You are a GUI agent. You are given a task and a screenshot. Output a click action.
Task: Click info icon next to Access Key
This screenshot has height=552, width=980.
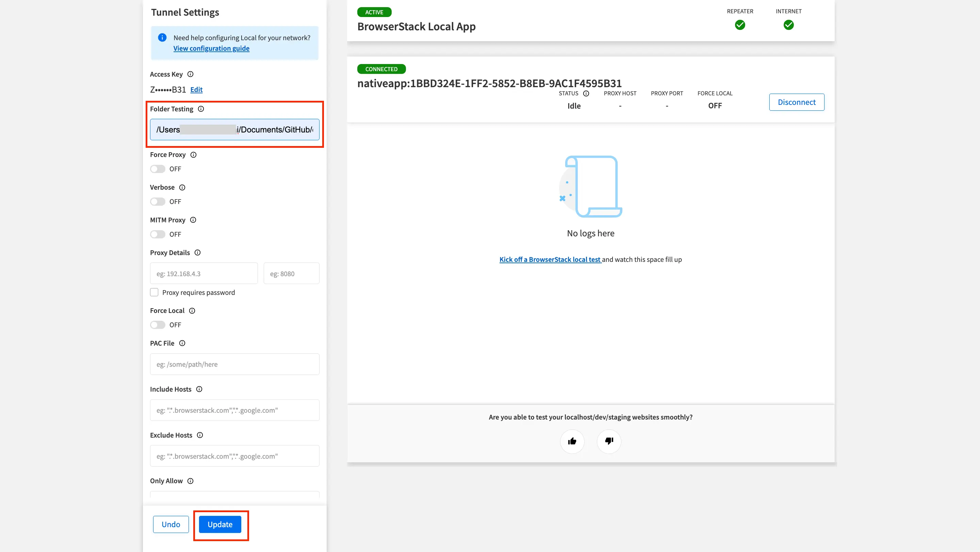click(190, 74)
